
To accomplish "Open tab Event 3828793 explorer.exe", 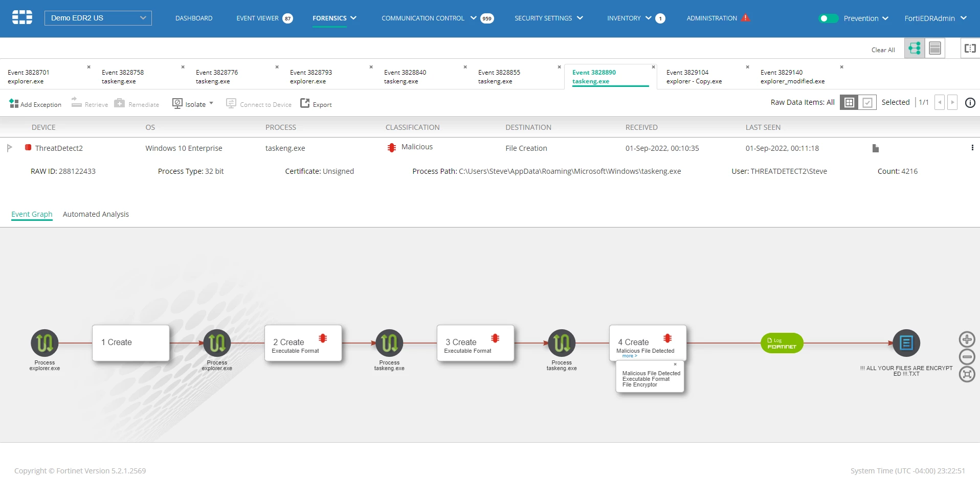I will [x=311, y=77].
